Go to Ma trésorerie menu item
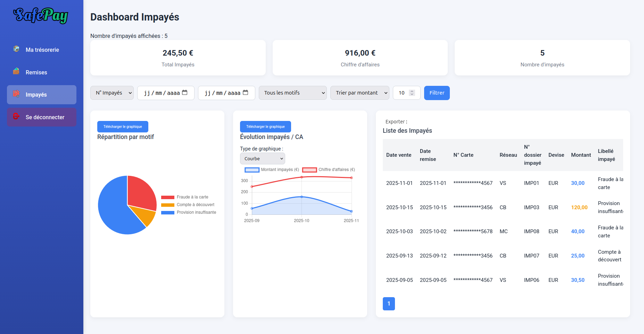 (42, 50)
